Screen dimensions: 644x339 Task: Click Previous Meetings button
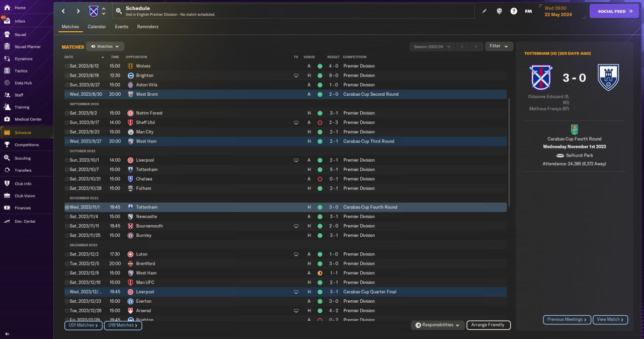click(x=567, y=319)
